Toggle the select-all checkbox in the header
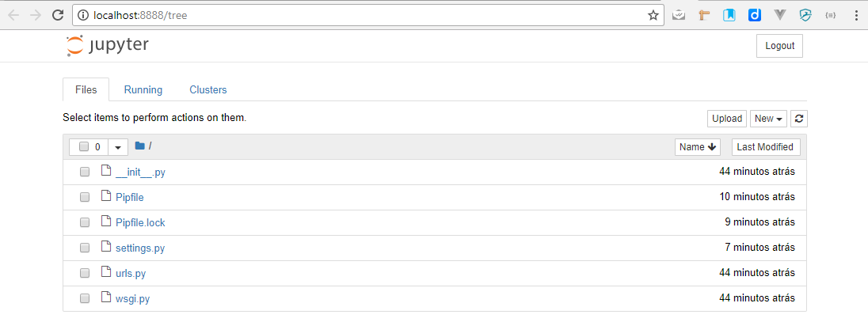The image size is (868, 322). coord(85,147)
